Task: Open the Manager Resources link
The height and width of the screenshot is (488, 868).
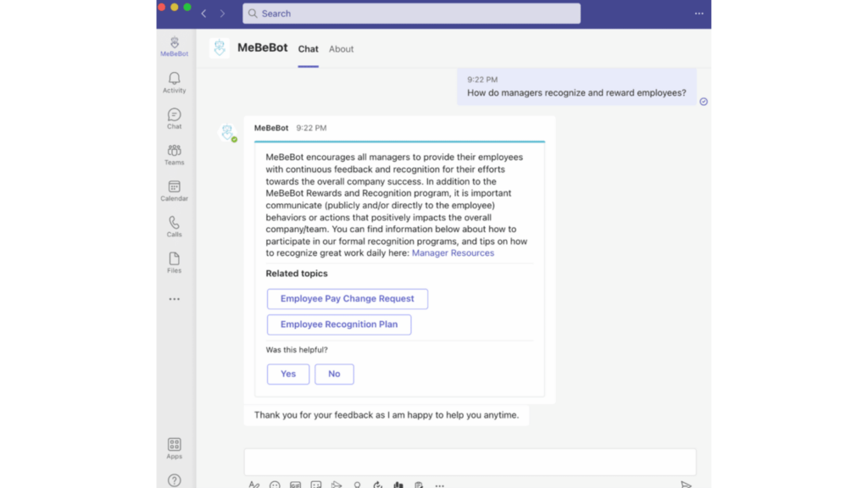Action: pyautogui.click(x=453, y=252)
